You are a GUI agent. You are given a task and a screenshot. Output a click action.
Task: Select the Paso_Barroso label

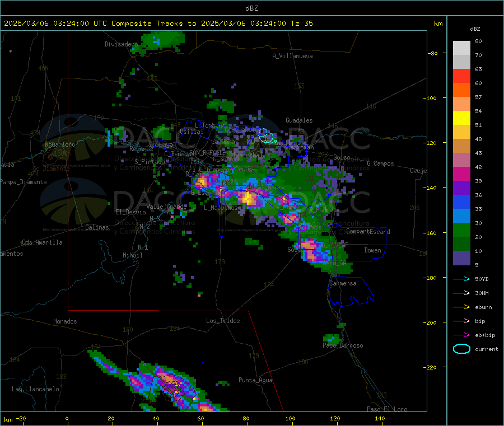click(343, 345)
